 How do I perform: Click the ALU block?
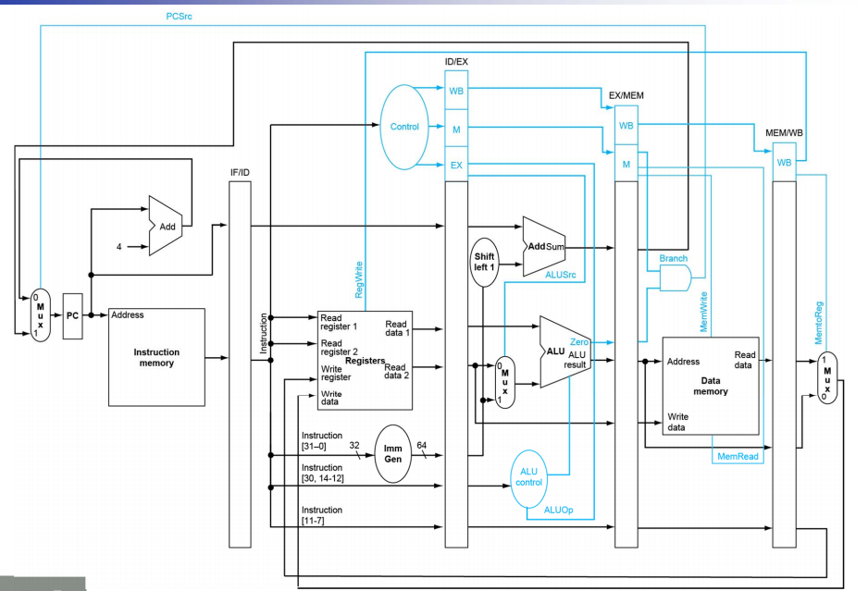tap(564, 352)
